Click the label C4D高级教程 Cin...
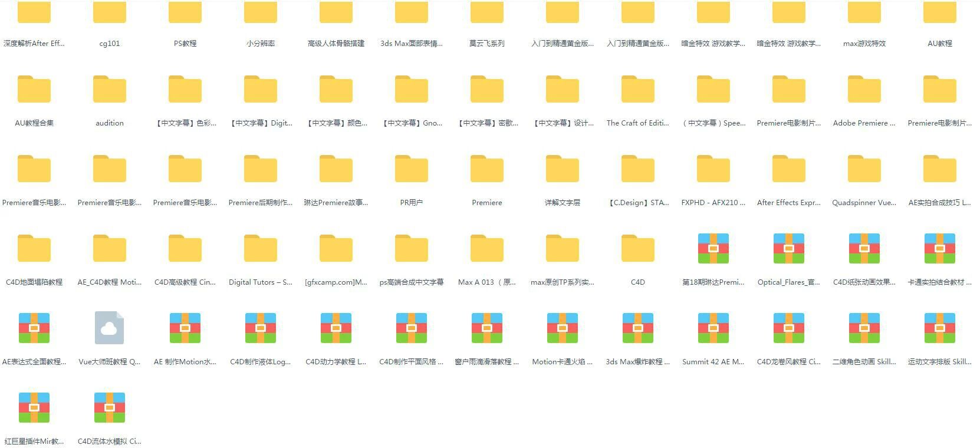This screenshot has width=980, height=448. pyautogui.click(x=185, y=282)
